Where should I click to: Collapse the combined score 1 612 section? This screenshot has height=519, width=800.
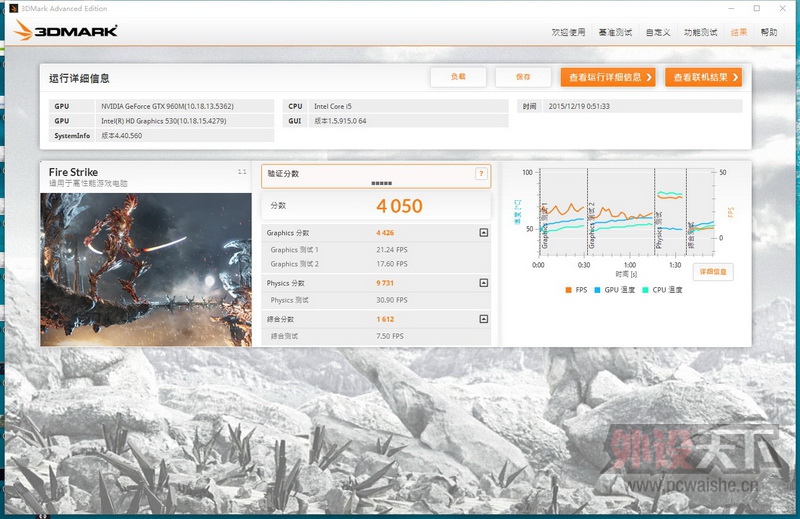484,319
